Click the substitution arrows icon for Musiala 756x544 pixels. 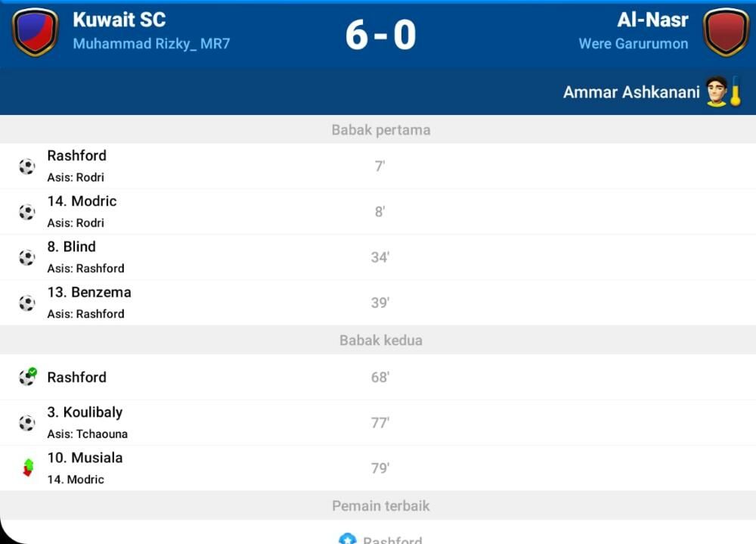point(28,468)
